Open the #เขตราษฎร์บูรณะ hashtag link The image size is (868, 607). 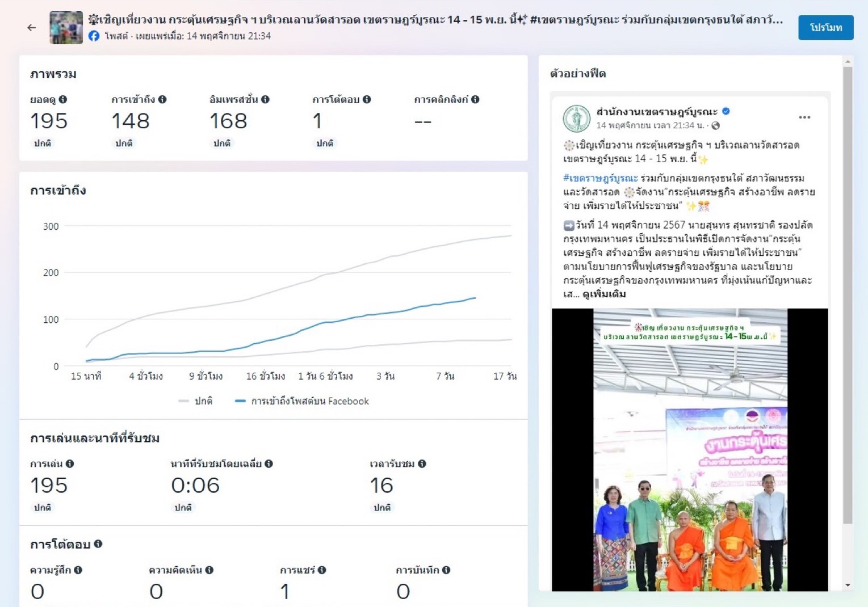coord(600,178)
